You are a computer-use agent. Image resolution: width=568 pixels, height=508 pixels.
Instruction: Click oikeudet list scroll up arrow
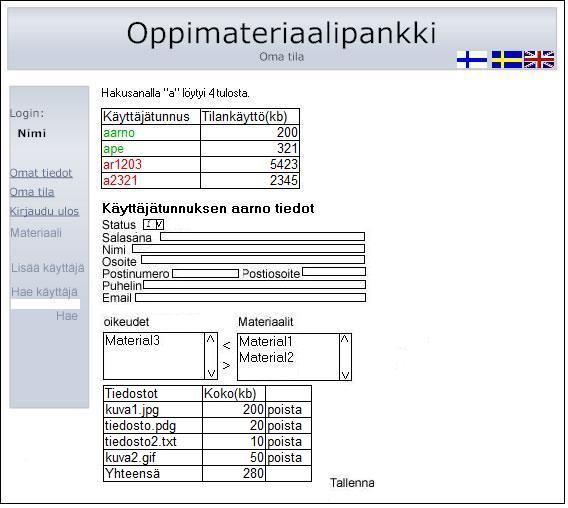211,339
